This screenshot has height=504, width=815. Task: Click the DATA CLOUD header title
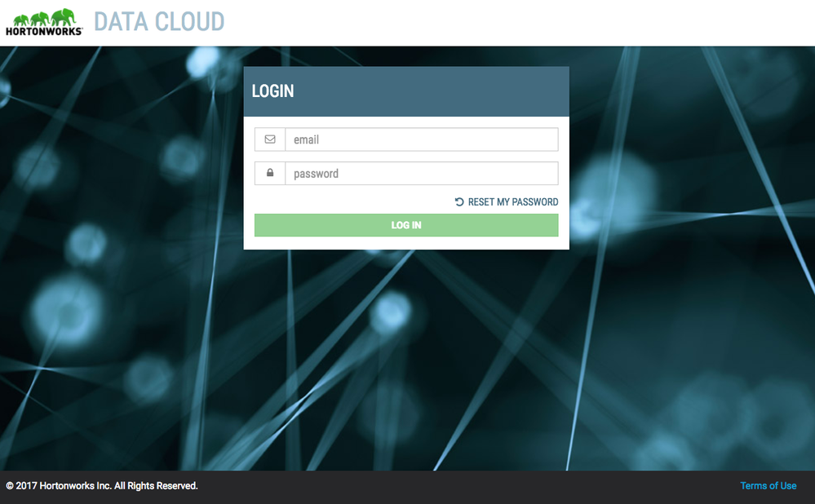[159, 22]
